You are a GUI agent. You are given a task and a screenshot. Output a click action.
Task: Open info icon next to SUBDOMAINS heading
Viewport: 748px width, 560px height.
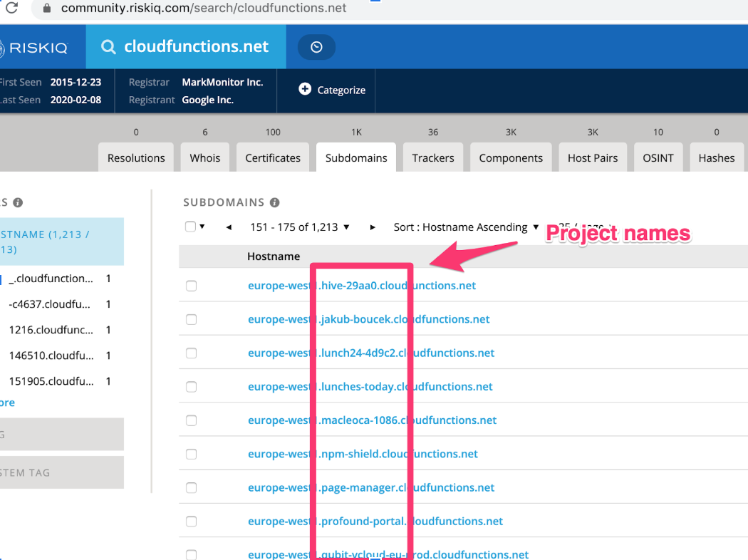(274, 202)
